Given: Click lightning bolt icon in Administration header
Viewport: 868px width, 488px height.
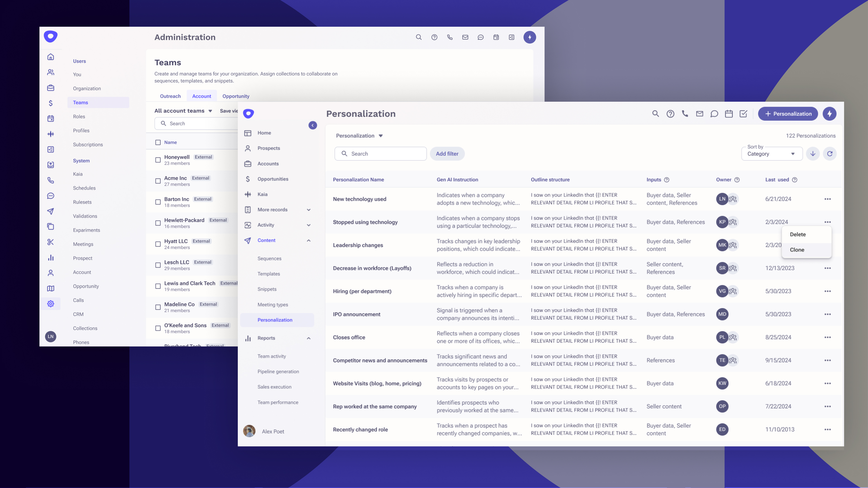Looking at the screenshot, I should (x=529, y=37).
